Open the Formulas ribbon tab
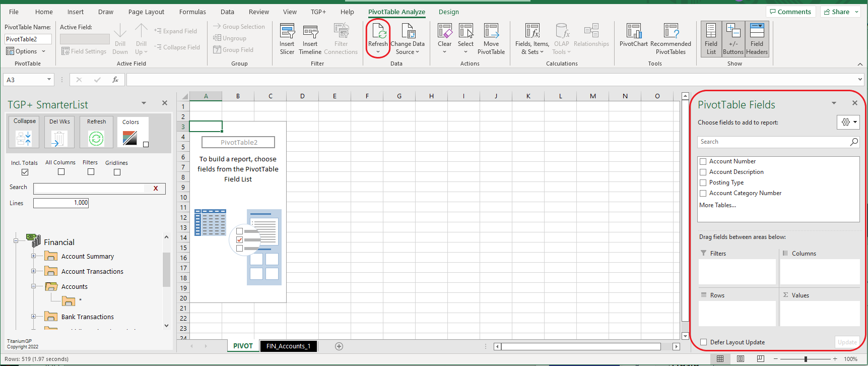This screenshot has height=366, width=868. tap(192, 12)
